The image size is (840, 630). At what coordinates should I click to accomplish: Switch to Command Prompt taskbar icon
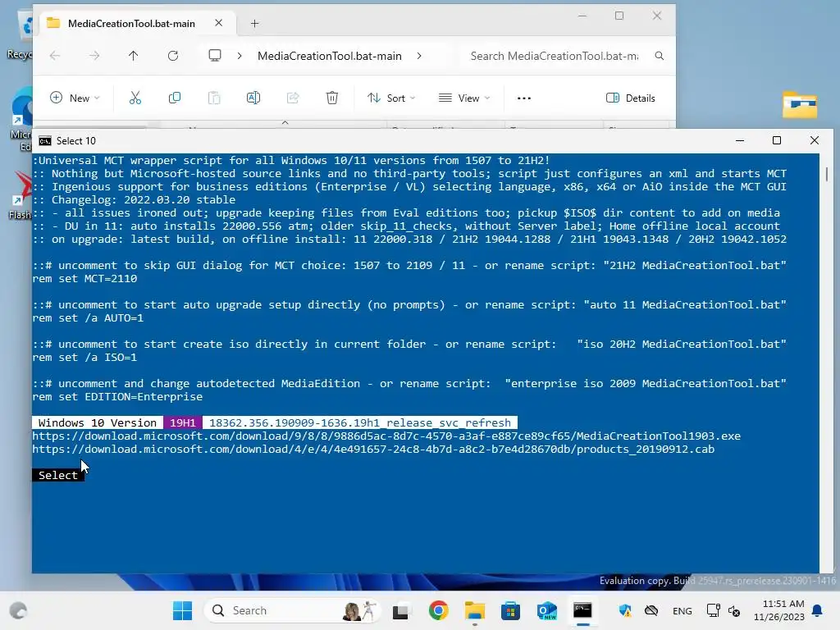pos(582,610)
